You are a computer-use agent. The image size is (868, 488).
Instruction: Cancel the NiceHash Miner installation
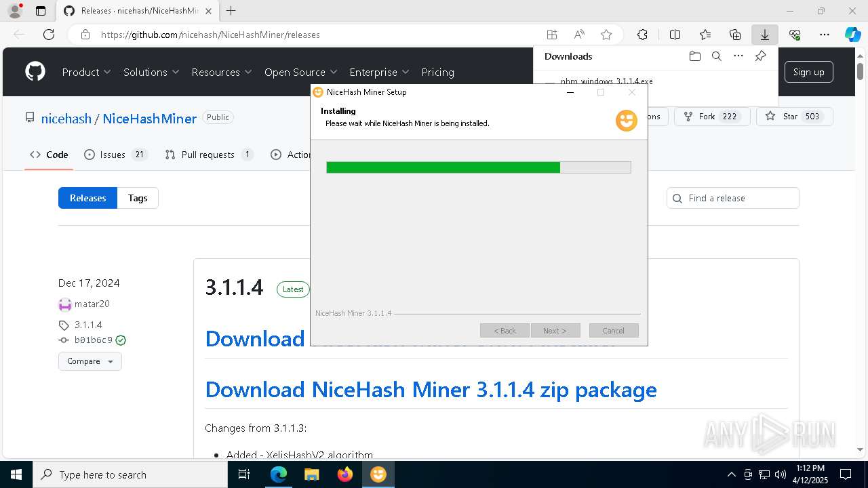[613, 331]
